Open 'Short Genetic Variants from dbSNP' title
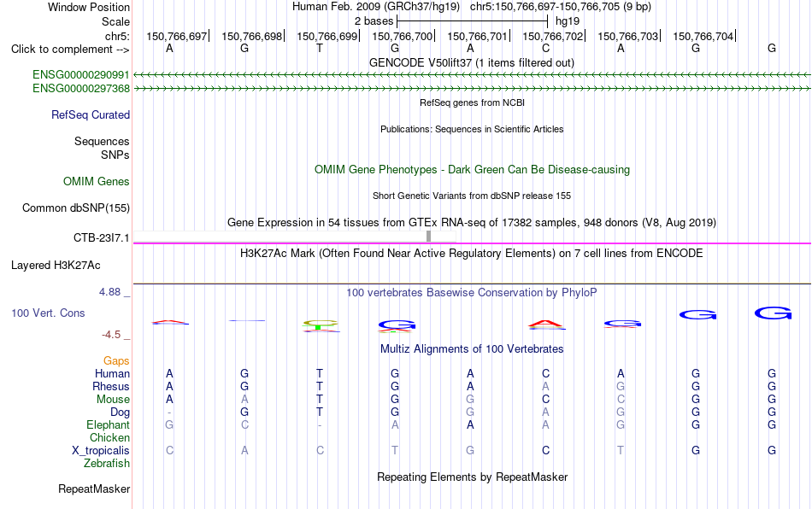 coord(472,196)
